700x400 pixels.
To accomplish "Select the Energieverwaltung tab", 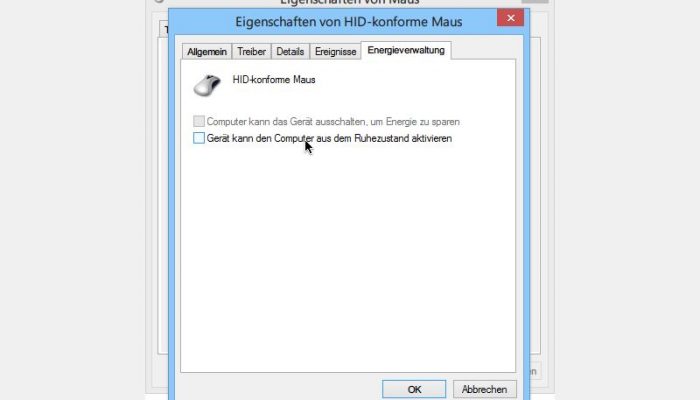I will [406, 50].
